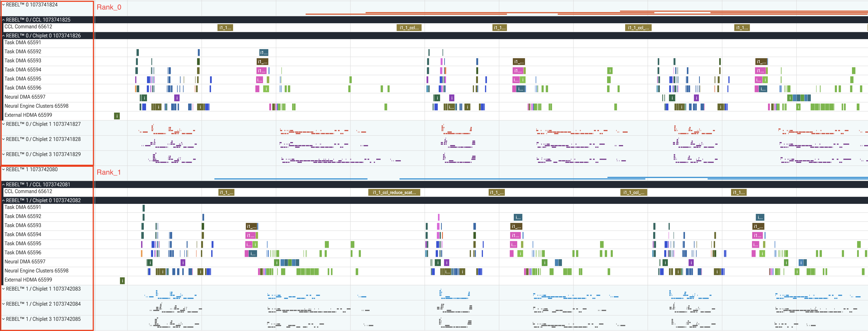Select Rank_0 External HDMA 65599 track label
The image size is (868, 331).
tap(28, 115)
